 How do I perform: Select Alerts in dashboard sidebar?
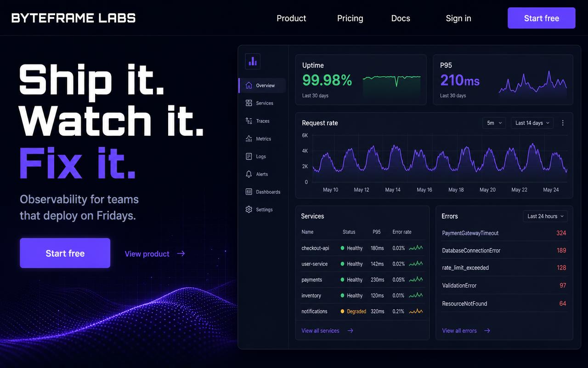(262, 174)
